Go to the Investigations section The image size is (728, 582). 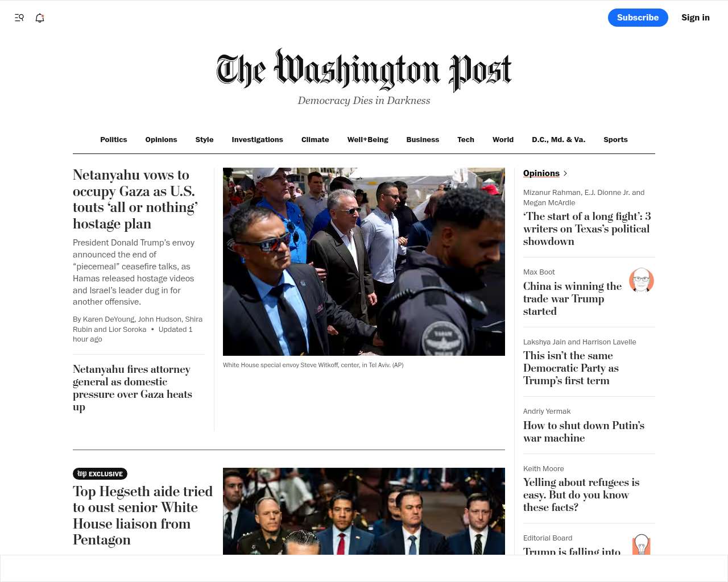pyautogui.click(x=257, y=139)
